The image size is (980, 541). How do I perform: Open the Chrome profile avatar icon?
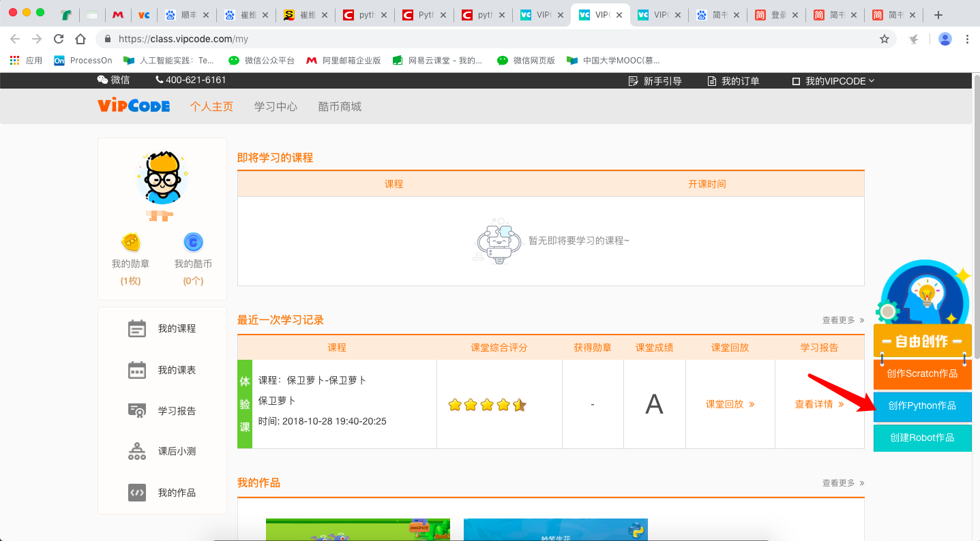945,39
